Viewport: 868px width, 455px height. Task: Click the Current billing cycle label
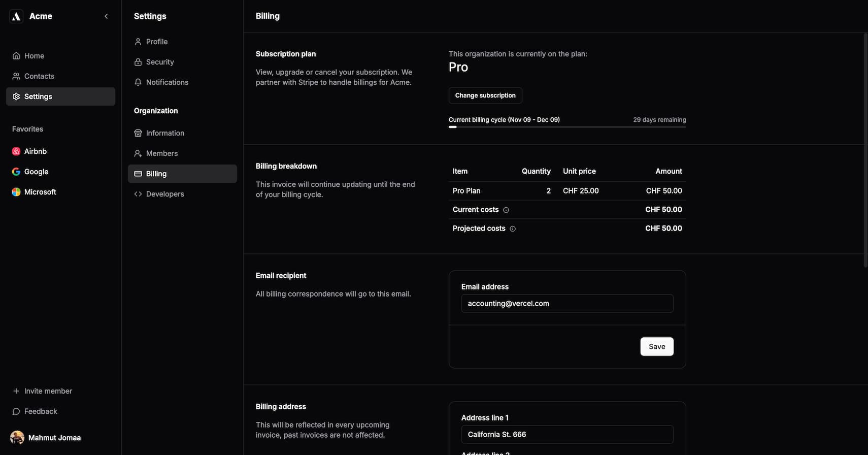tap(504, 120)
